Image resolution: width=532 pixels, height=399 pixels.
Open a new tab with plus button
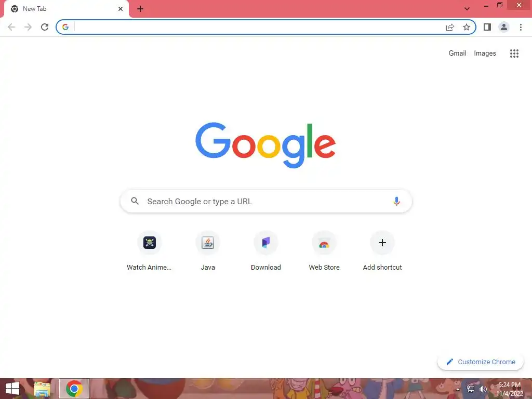click(140, 9)
